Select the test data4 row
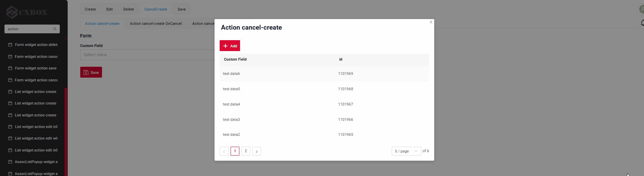 (x=324, y=104)
